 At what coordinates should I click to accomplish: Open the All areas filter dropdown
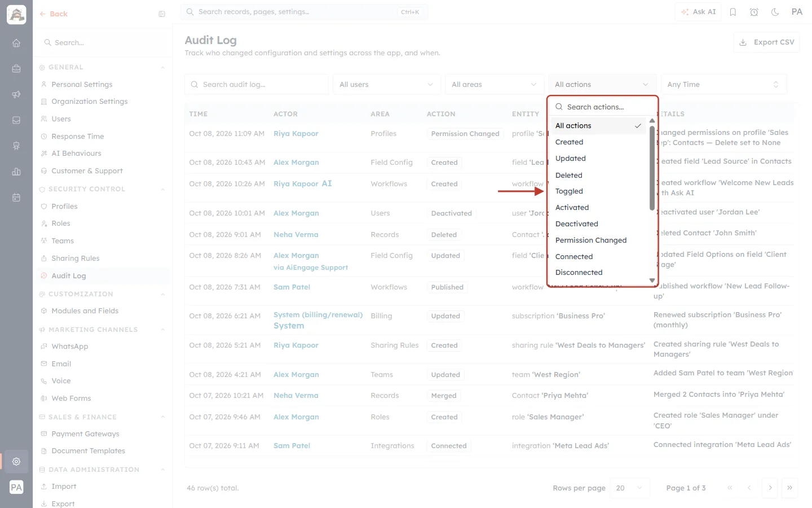(x=495, y=85)
